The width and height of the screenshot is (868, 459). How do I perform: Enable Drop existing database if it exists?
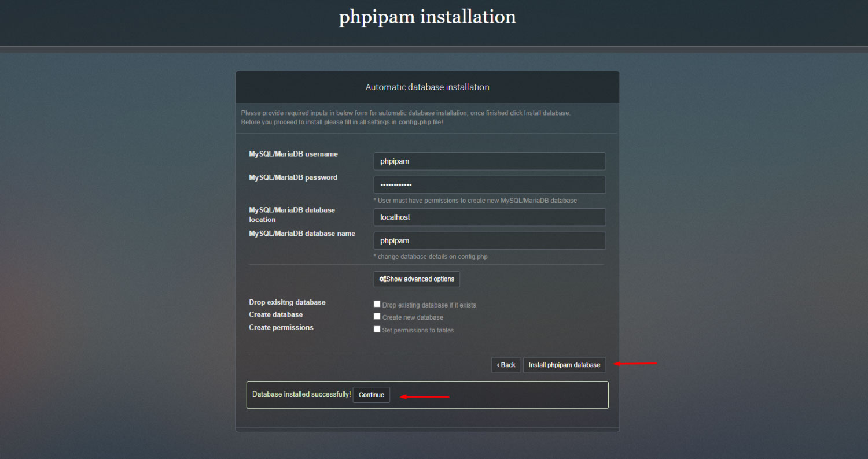377,304
